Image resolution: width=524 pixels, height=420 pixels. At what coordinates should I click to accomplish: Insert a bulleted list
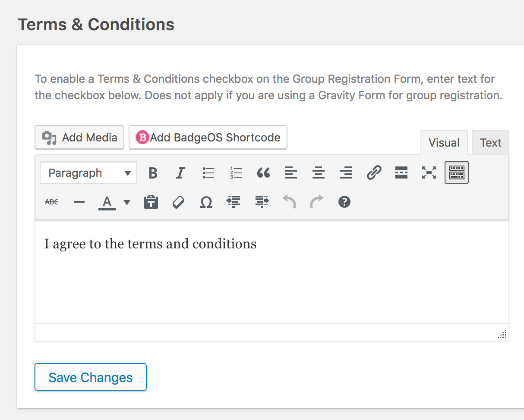pos(208,173)
